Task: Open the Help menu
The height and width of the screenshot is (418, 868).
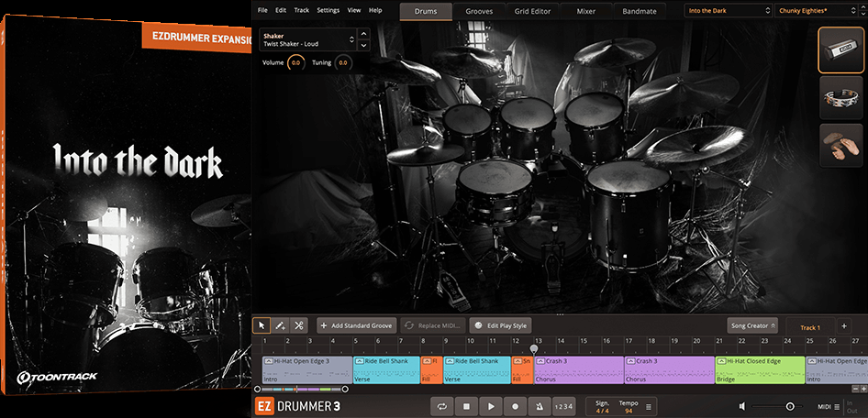Action: tap(375, 10)
